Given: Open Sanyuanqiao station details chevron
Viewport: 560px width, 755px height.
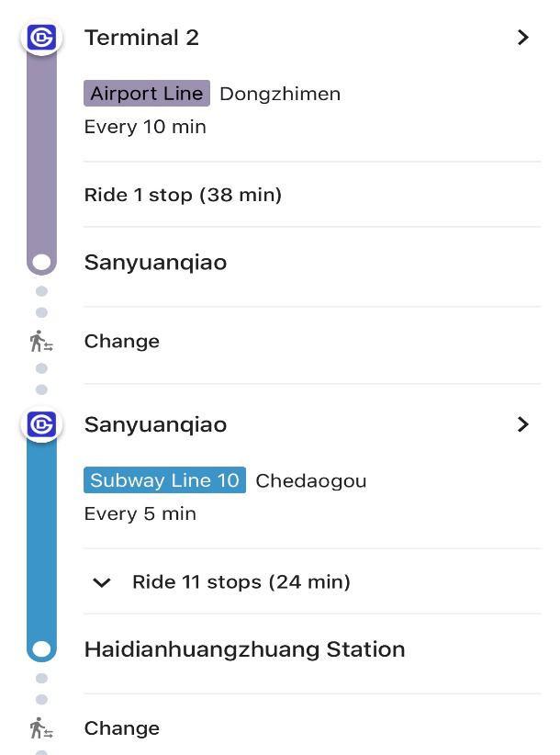Looking at the screenshot, I should (523, 424).
